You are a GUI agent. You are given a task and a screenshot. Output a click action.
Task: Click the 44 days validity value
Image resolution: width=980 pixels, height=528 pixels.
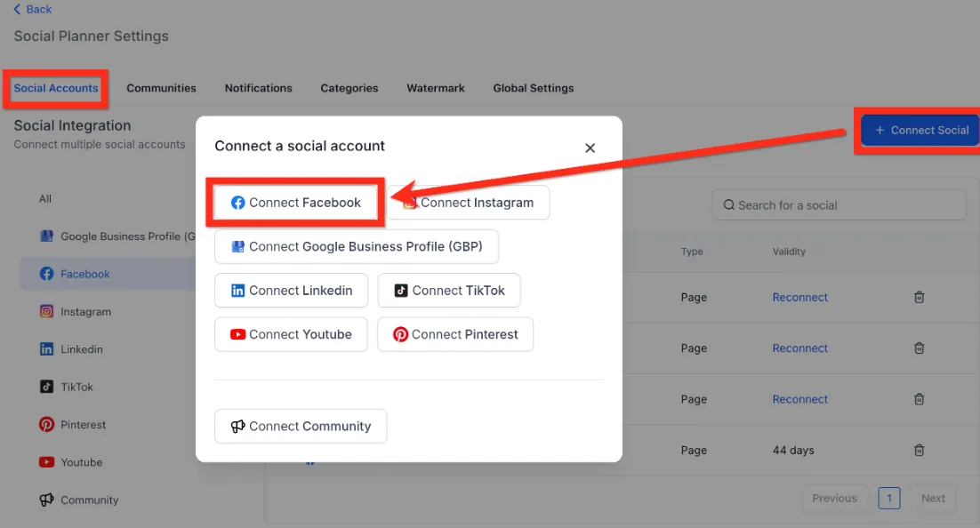click(793, 450)
